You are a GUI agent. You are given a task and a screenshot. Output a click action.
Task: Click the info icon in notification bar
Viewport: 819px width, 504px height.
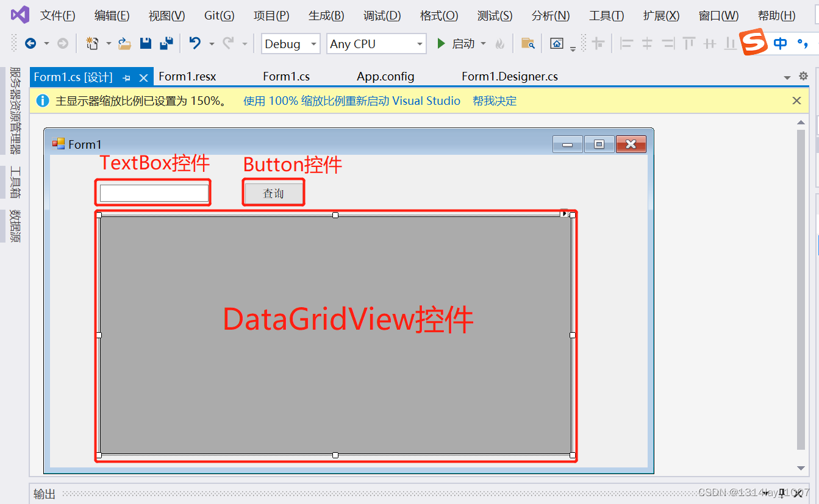[43, 101]
